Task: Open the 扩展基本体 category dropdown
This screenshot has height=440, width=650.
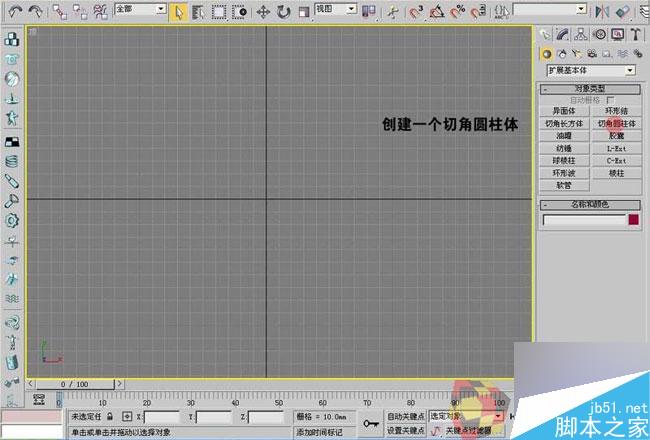Action: tap(630, 70)
